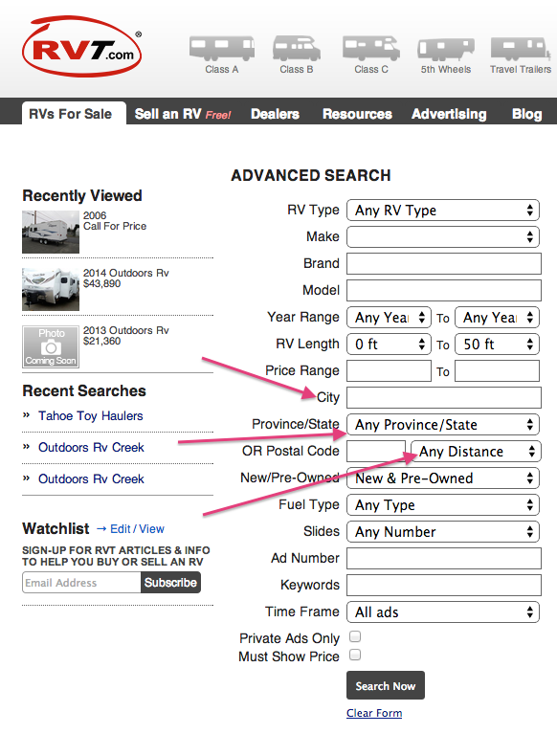This screenshot has height=756, width=557.
Task: Click the Ad Number input field
Action: [x=444, y=558]
